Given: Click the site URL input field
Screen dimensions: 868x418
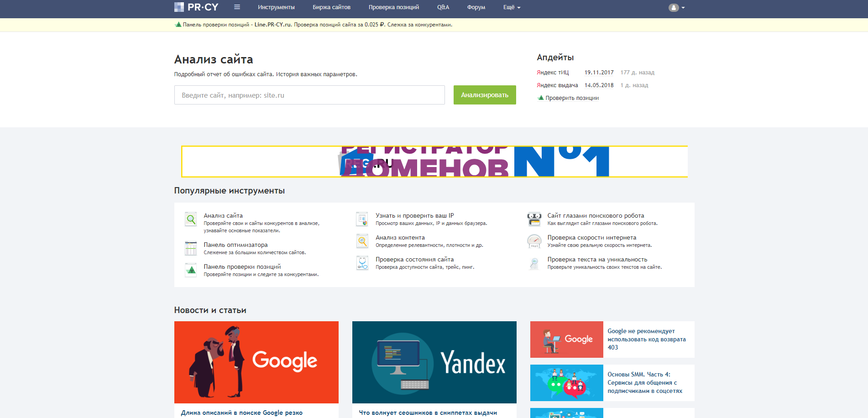Looking at the screenshot, I should tap(309, 95).
